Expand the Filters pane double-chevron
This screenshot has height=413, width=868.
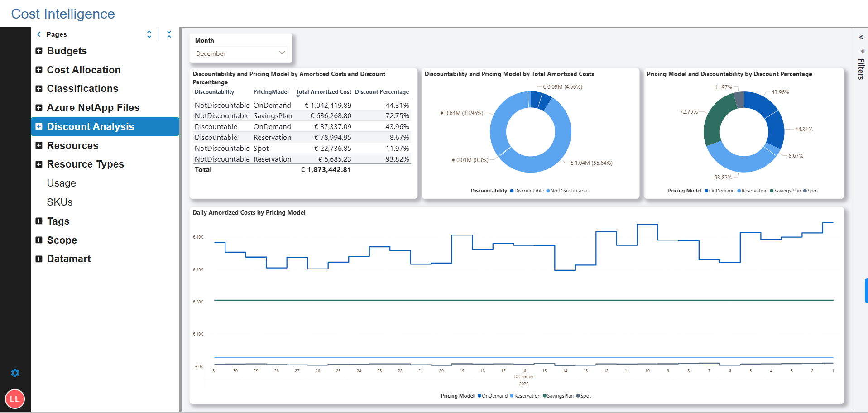click(x=861, y=38)
